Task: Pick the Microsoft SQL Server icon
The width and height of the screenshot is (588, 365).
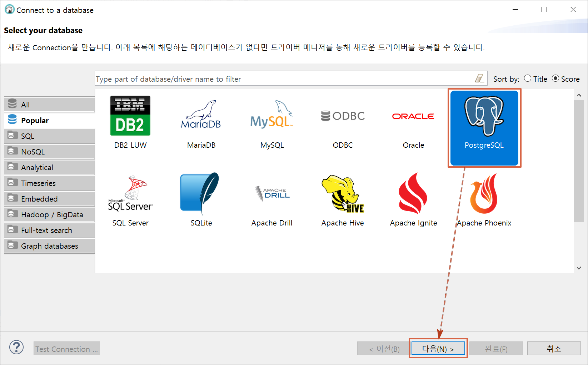Action: pyautogui.click(x=130, y=193)
